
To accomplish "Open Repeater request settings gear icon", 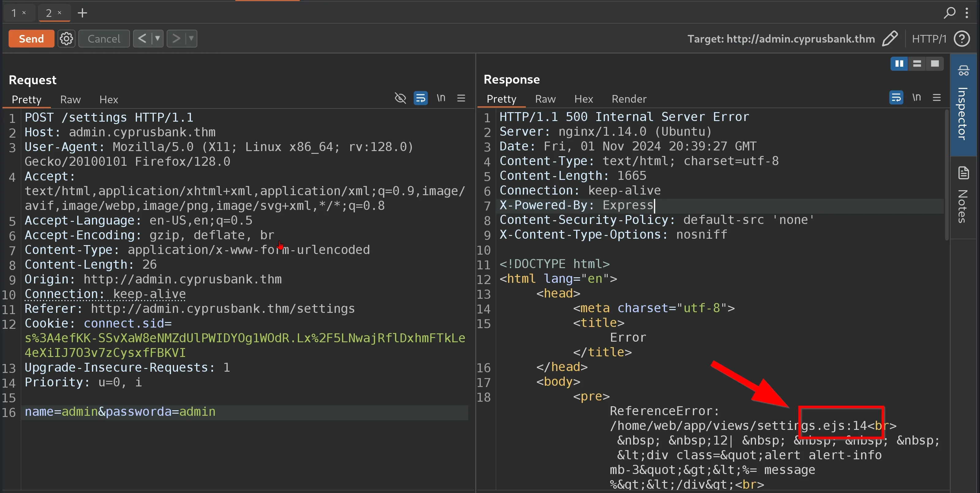I will [x=66, y=38].
